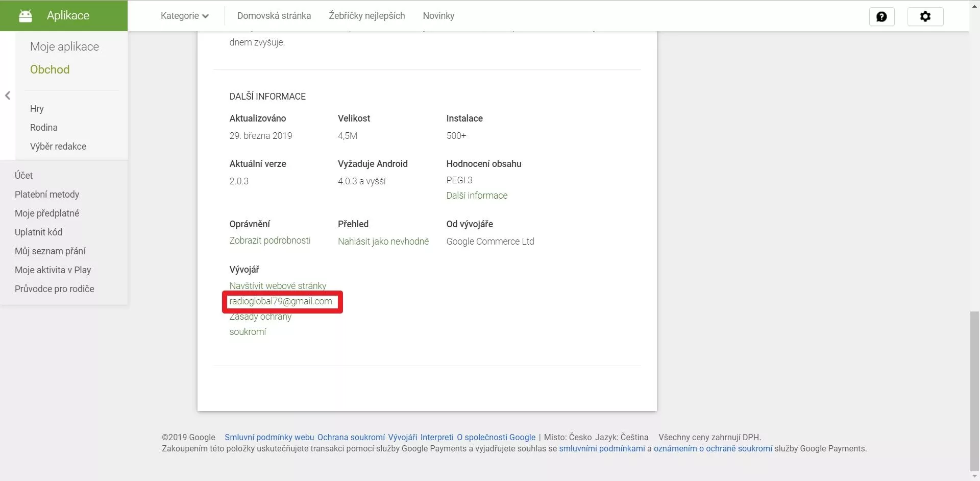Screen dimensions: 980x481
Task: Select Moje aplikace in sidebar
Action: click(x=64, y=46)
